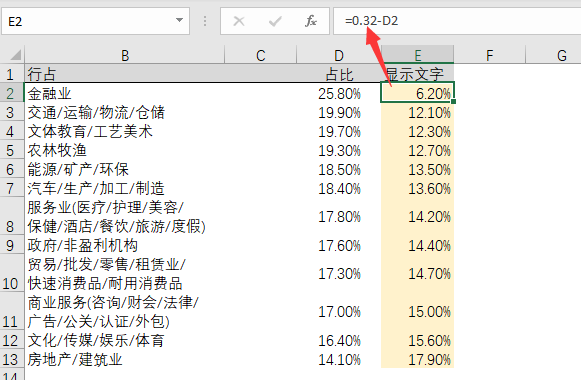The height and width of the screenshot is (380, 581).
Task: Click the Select All corner triangle
Action: click(x=15, y=55)
